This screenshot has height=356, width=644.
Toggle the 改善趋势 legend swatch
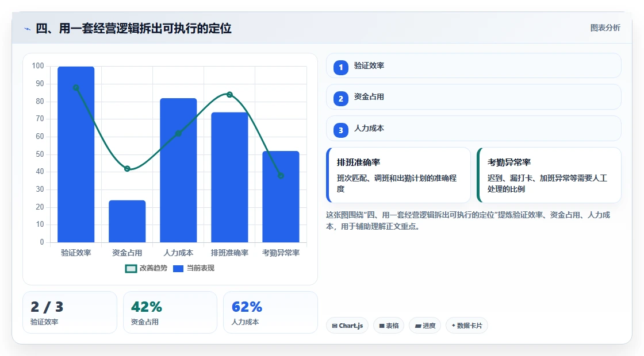(x=131, y=269)
